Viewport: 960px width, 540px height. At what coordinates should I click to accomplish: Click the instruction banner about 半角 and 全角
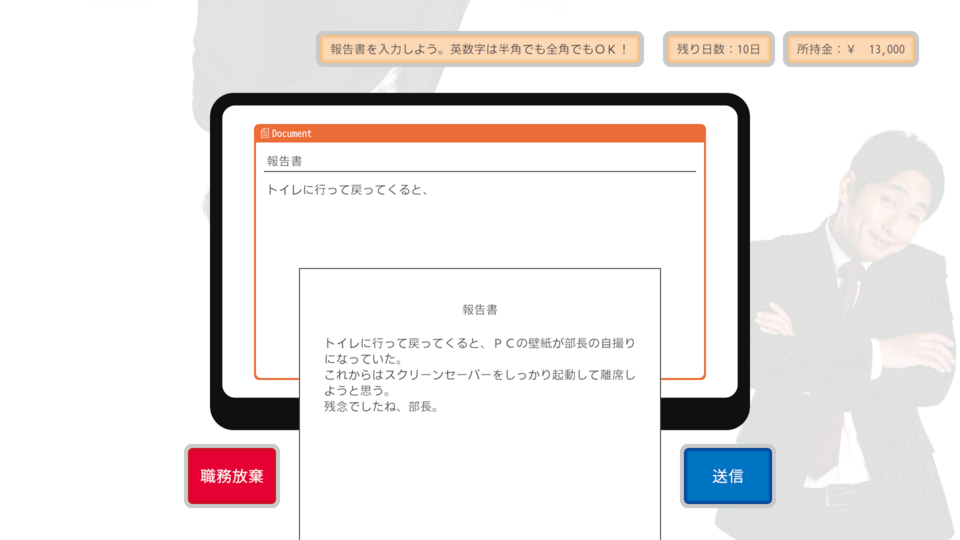tap(479, 49)
